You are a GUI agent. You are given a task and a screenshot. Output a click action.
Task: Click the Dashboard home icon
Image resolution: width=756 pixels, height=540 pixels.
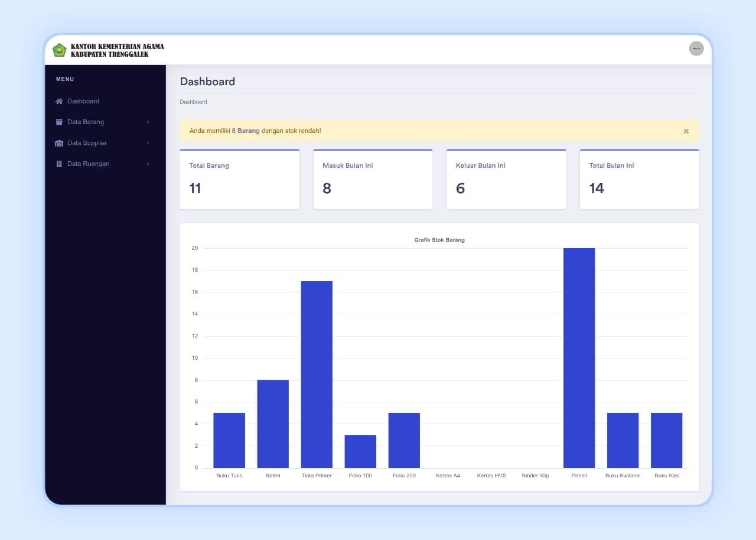(59, 102)
